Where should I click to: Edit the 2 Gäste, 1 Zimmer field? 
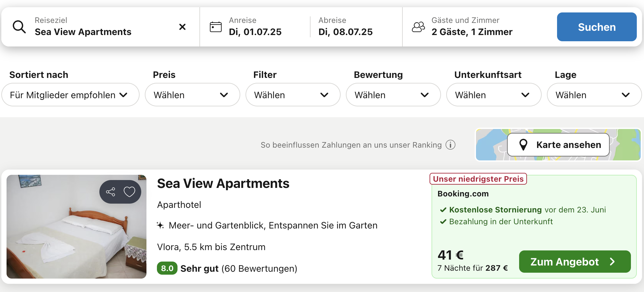[x=472, y=32]
